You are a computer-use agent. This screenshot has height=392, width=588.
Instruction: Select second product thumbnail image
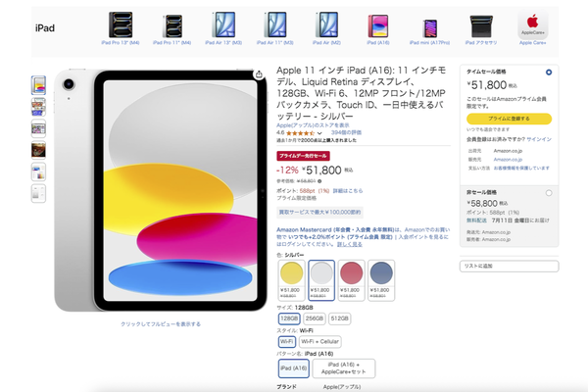(x=38, y=107)
